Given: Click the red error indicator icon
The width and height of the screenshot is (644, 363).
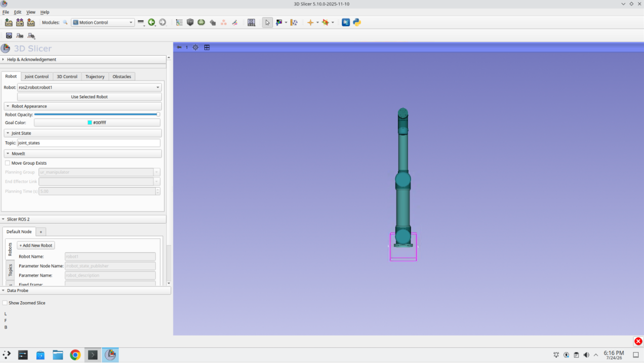Looking at the screenshot, I should coord(638,341).
